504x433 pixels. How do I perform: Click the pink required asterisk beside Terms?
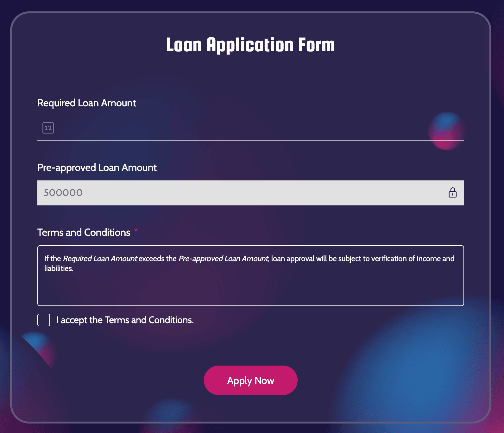136,230
